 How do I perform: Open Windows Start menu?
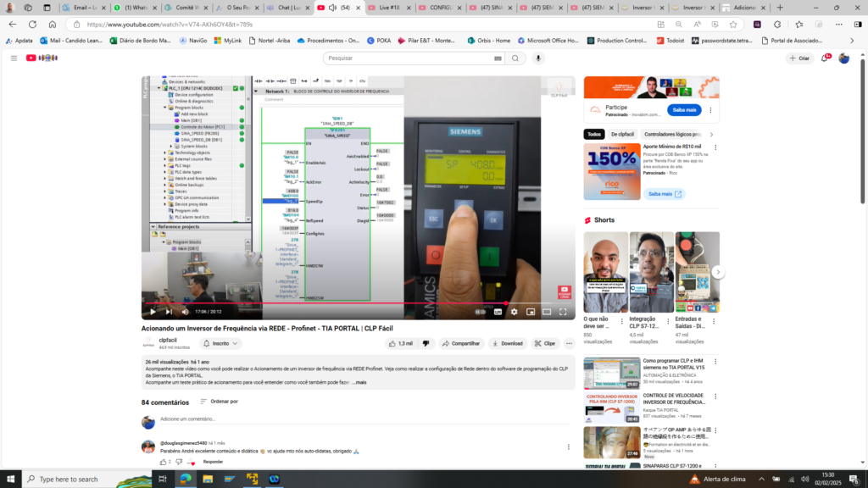pos(10,480)
